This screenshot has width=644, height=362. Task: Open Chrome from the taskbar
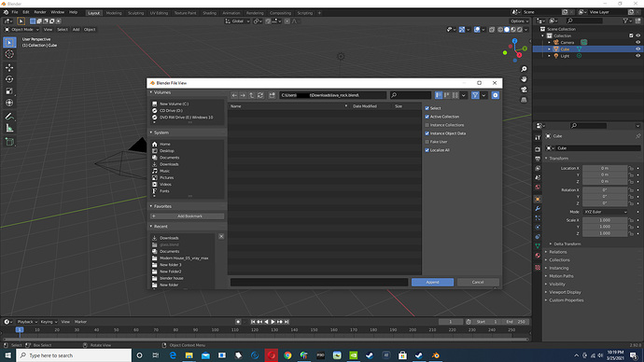[x=287, y=355]
